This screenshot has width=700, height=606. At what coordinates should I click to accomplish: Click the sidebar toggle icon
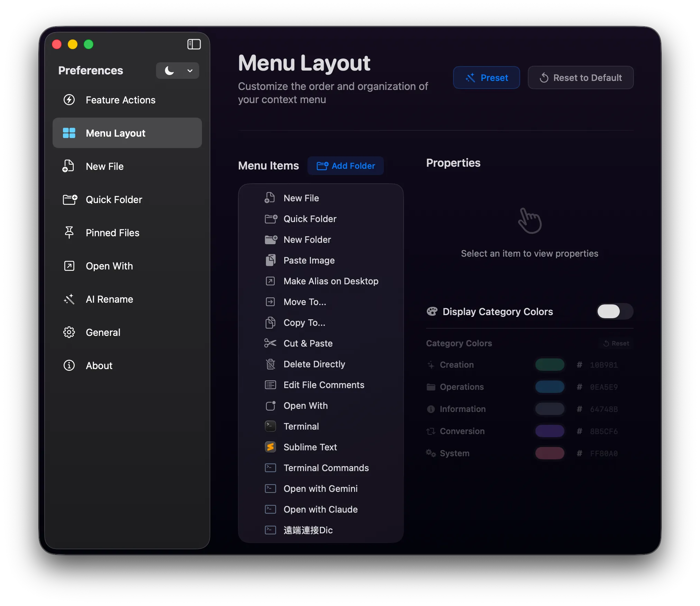(x=194, y=44)
